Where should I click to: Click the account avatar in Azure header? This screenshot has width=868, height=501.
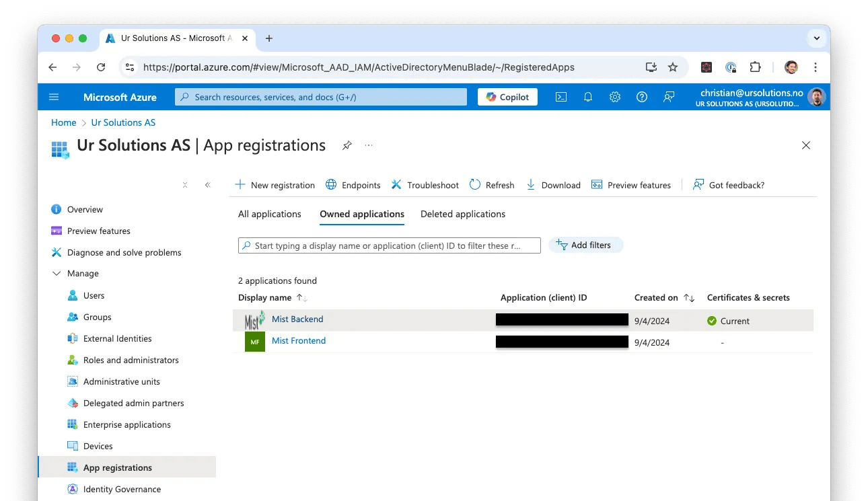(816, 97)
